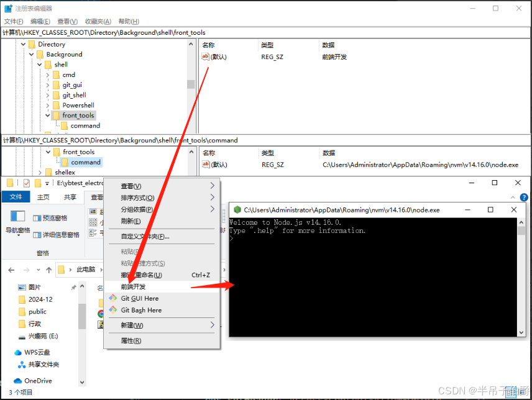This screenshot has height=400, width=532.
Task: Click the Explorer back arrow
Action: [x=11, y=270]
